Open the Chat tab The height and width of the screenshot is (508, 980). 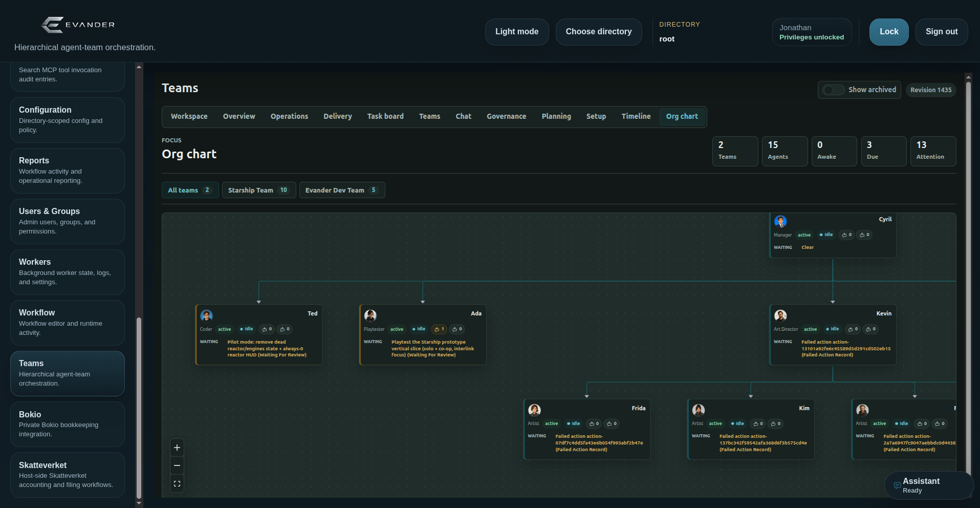(464, 117)
